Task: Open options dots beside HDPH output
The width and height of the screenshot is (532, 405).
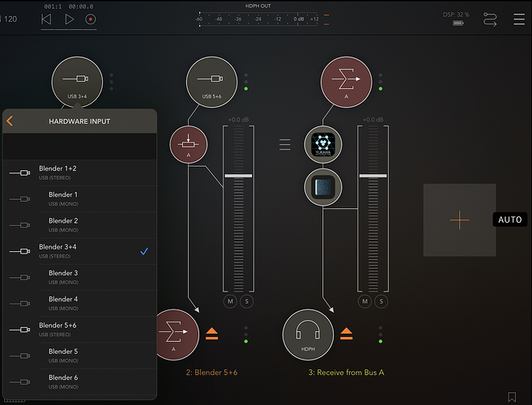Action: [x=381, y=335]
